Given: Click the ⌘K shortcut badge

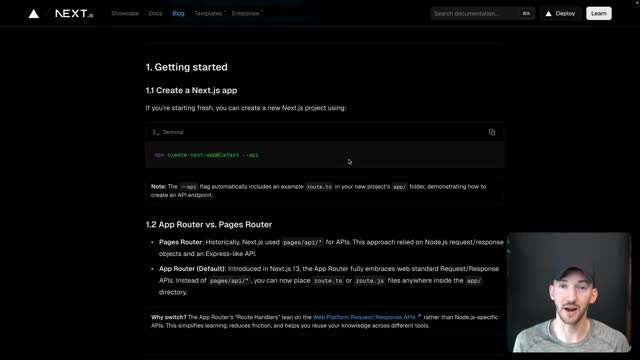Looking at the screenshot, I should [526, 13].
